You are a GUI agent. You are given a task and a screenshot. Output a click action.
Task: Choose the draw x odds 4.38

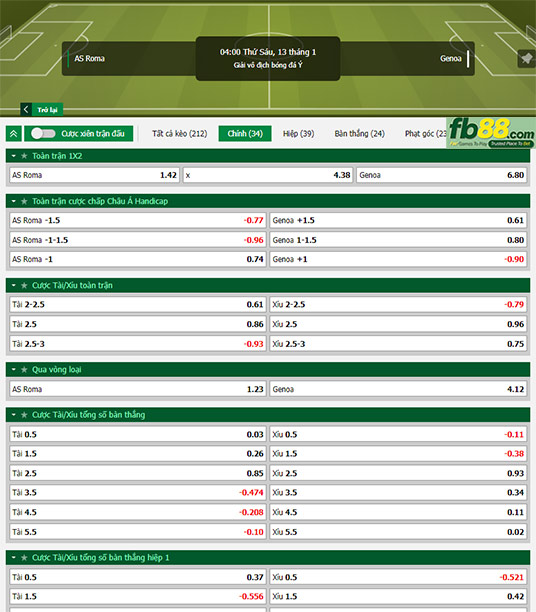[268, 175]
